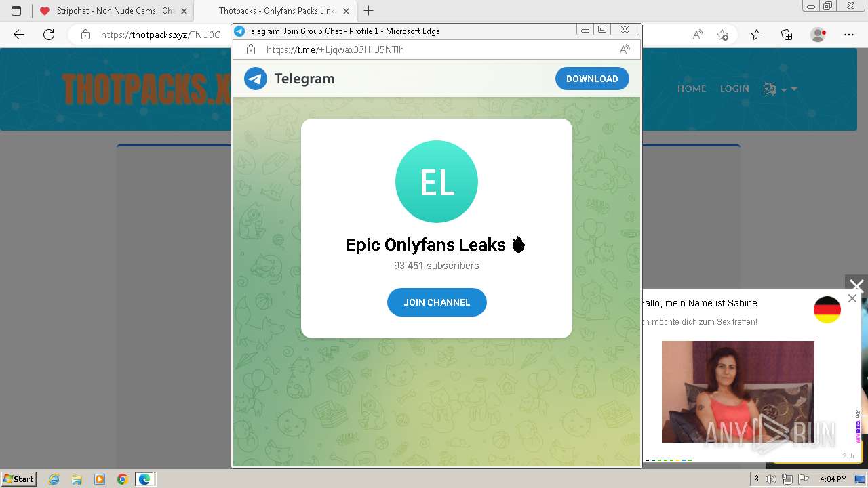This screenshot has width=868, height=488.
Task: Click the Epic Onlyfans Leaks title
Action: pos(436,245)
